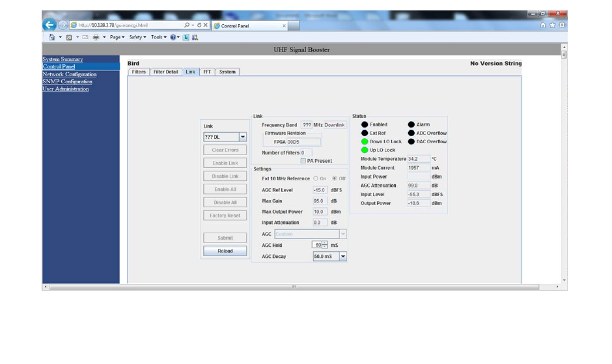Click the Read mail toolbar icon
Viewport: 612px width, 364px height.
[x=85, y=37]
